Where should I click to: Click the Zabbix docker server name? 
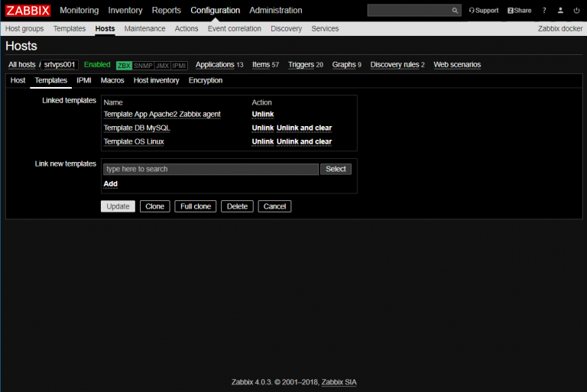(560, 29)
